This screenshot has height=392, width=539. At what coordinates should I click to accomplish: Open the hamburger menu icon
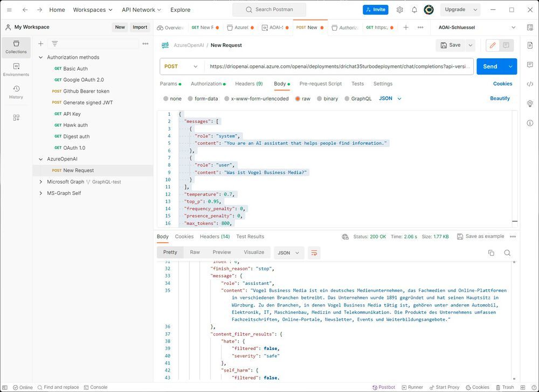tap(9, 10)
